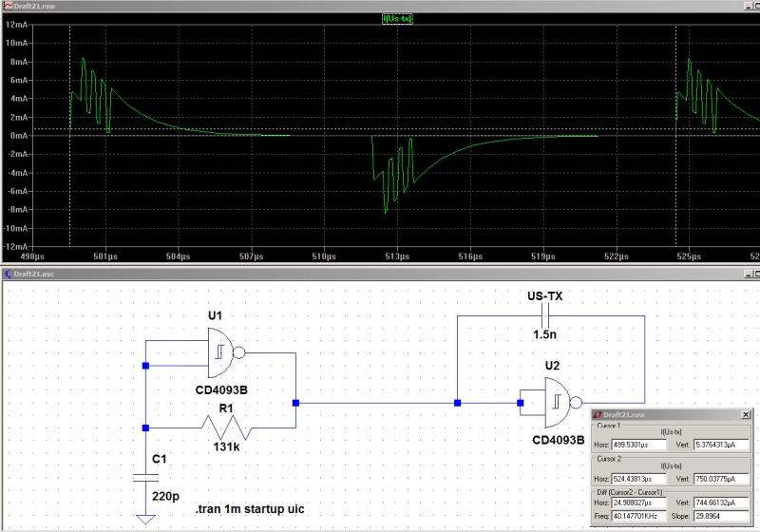Click the I(Us-tx) trace label
Image resolution: width=760 pixels, height=532 pixels.
pos(395,18)
